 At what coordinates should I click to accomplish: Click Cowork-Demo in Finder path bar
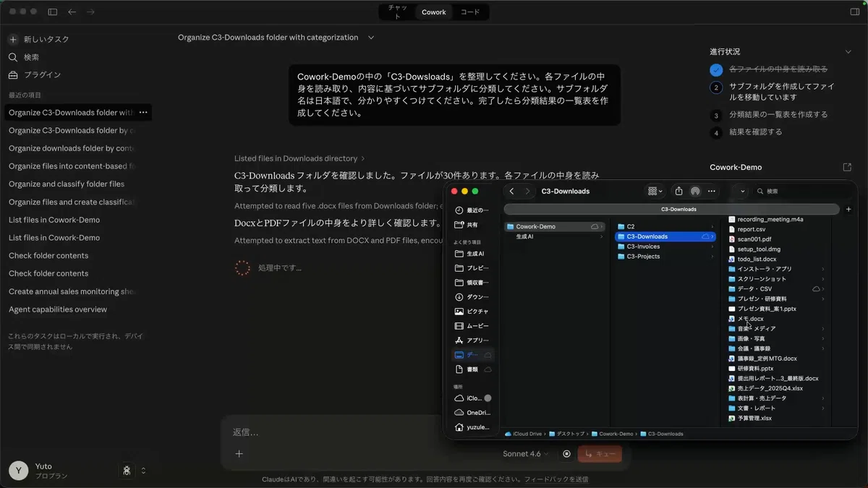point(612,434)
